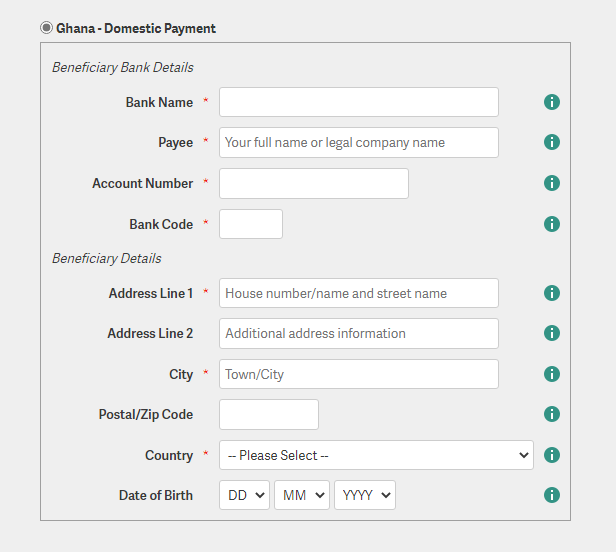Click the info icon beside Address Line 1
The height and width of the screenshot is (552, 616).
[551, 293]
